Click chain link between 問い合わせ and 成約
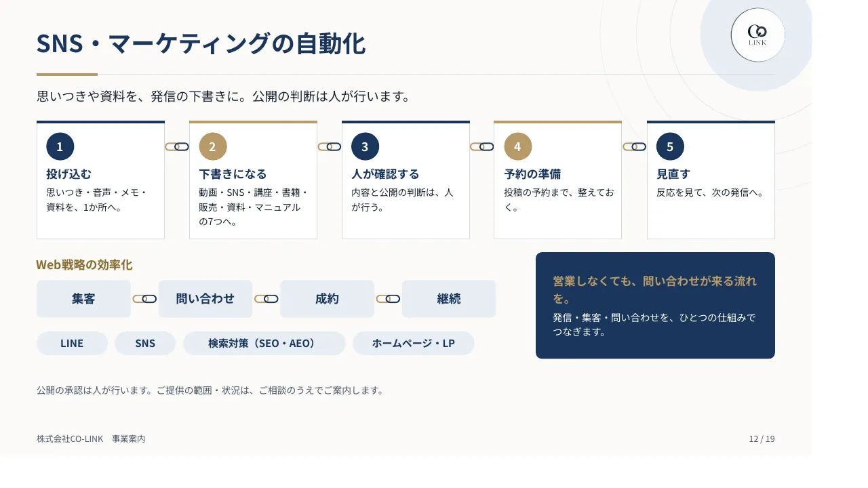This screenshot has width=868, height=488. click(x=267, y=299)
